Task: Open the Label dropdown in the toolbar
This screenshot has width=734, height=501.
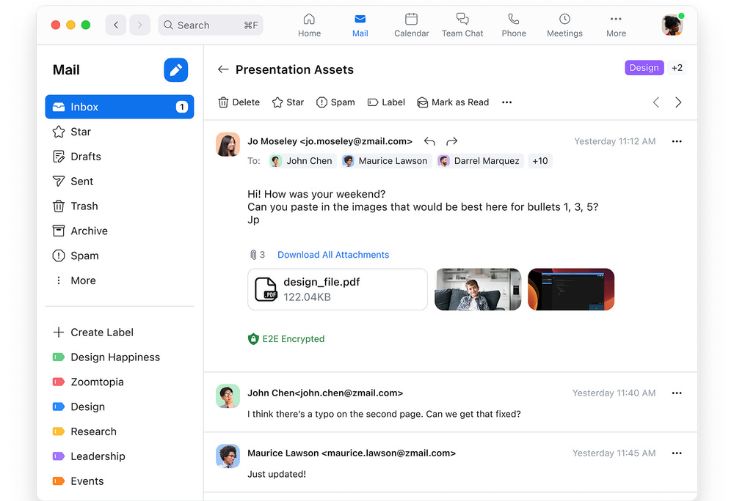Action: tap(386, 102)
